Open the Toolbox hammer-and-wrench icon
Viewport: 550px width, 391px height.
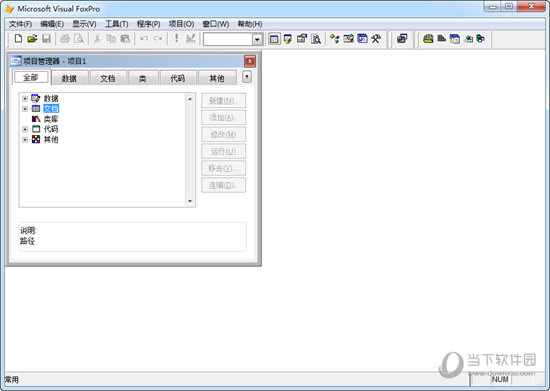tap(376, 39)
